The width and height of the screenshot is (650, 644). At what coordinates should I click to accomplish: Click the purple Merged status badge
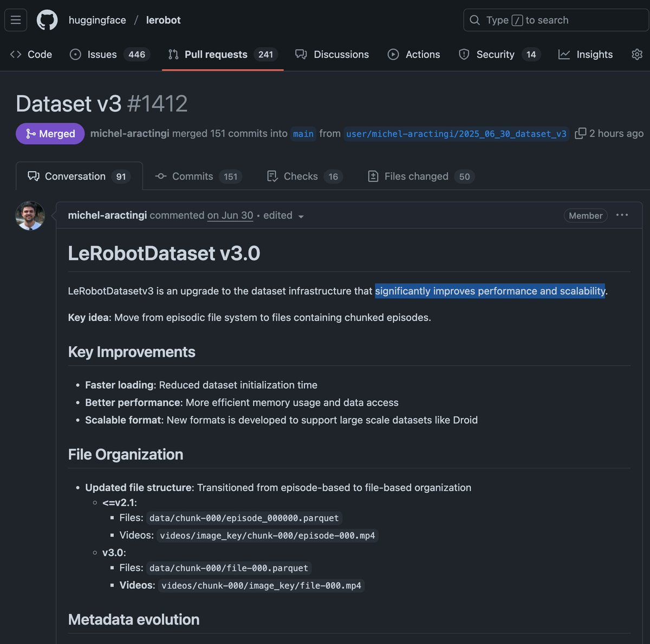click(50, 134)
